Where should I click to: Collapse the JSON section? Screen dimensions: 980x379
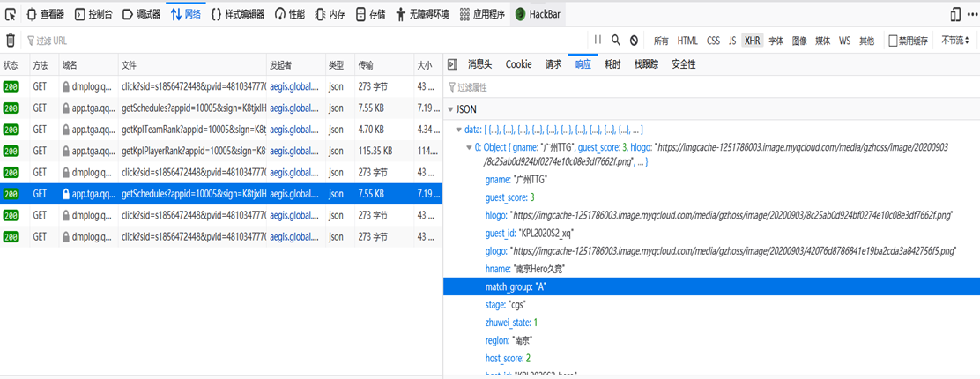[450, 108]
